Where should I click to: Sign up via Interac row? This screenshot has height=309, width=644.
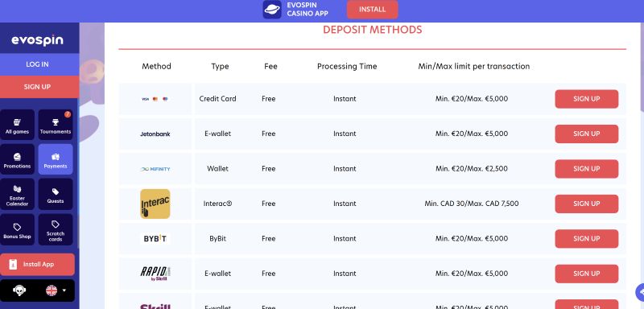587,204
